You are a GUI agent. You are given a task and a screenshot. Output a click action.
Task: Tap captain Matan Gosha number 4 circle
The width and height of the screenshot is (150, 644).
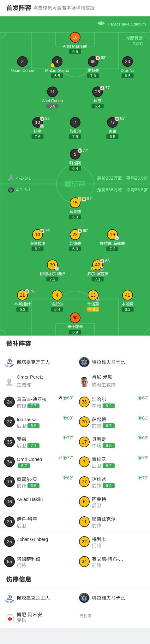pyautogui.click(x=57, y=61)
